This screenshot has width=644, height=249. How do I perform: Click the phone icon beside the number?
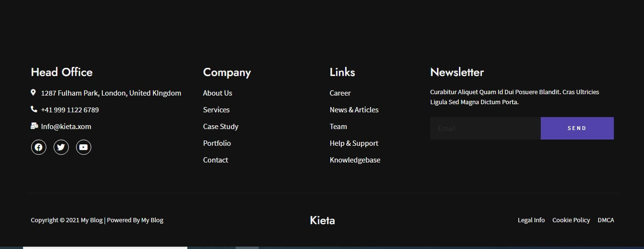34,109
